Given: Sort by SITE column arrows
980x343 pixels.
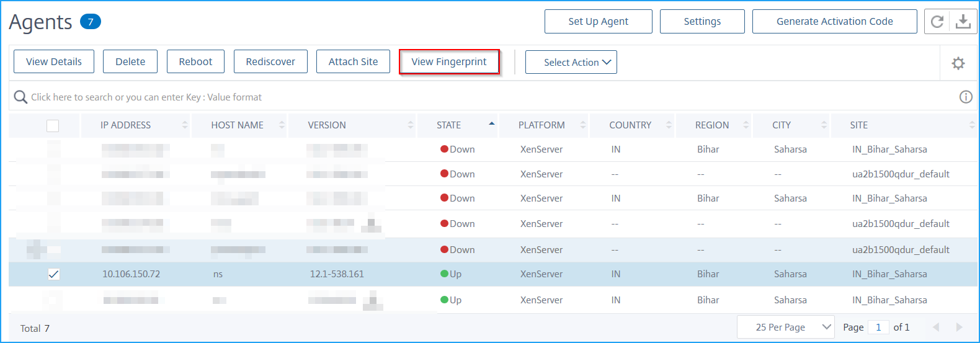Looking at the screenshot, I should pyautogui.click(x=972, y=125).
